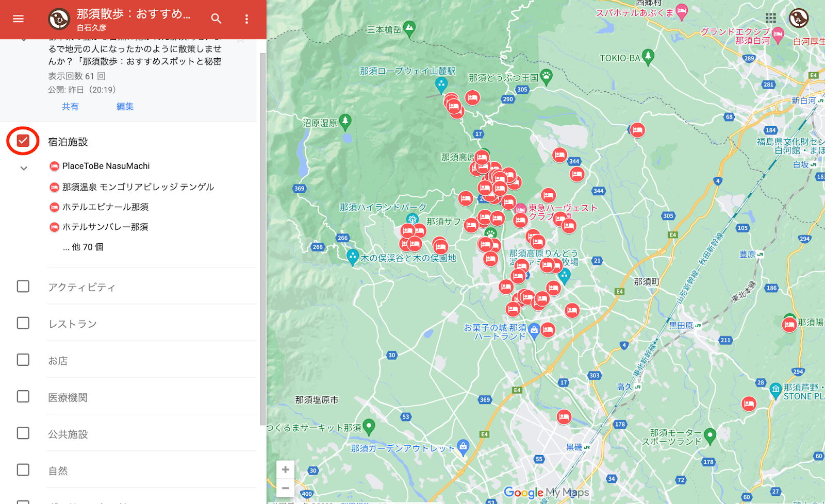Select the red lodging pin near 那須陽
Viewport: 825px width, 504px height.
pyautogui.click(x=789, y=325)
